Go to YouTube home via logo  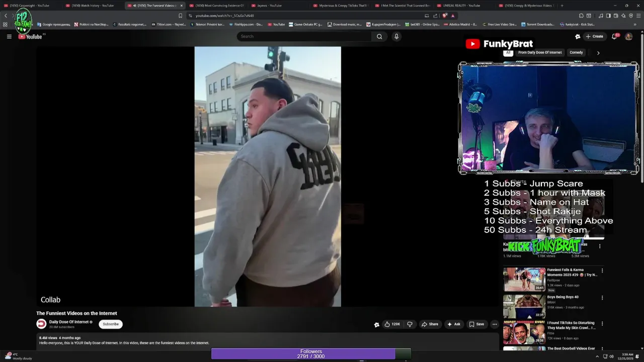pos(31,36)
